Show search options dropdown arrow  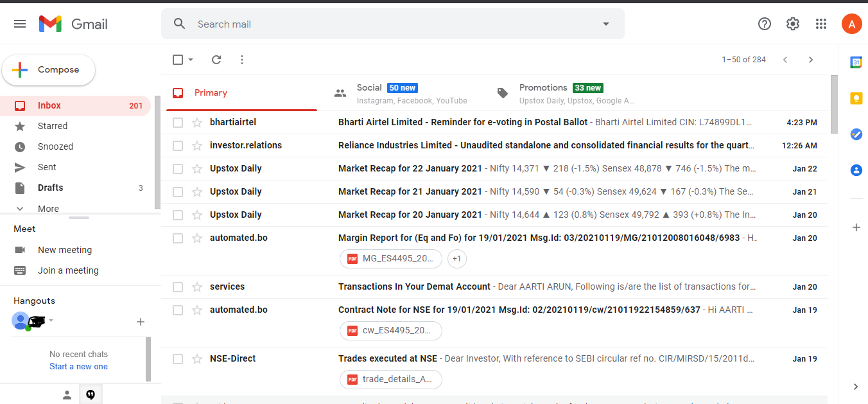pos(605,24)
